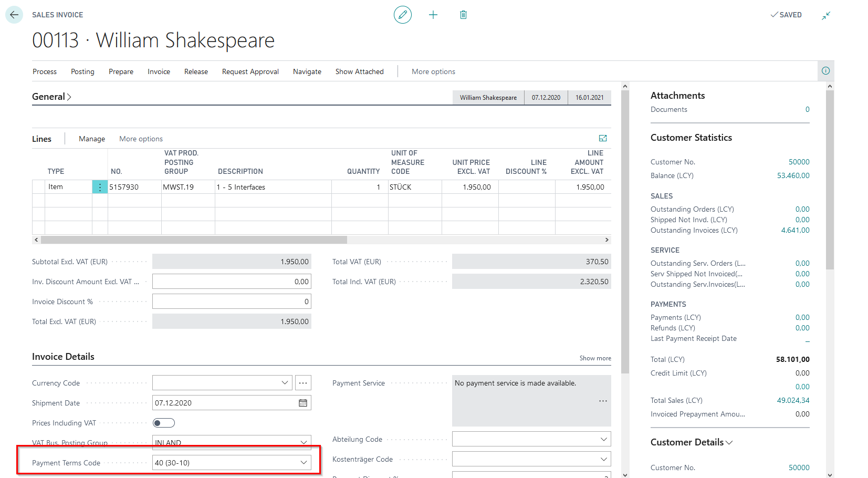
Task: Toggle the FactBox info pane icon
Action: click(x=825, y=71)
